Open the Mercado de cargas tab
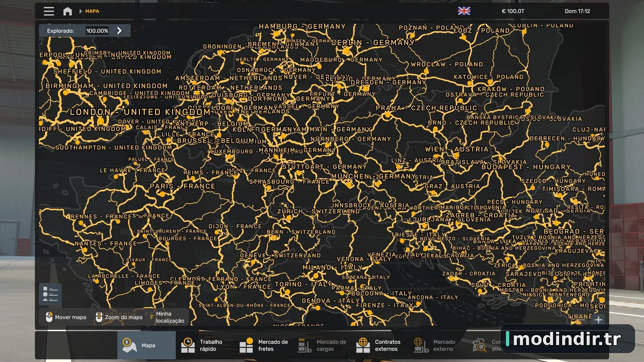644x362 pixels. pos(322,345)
